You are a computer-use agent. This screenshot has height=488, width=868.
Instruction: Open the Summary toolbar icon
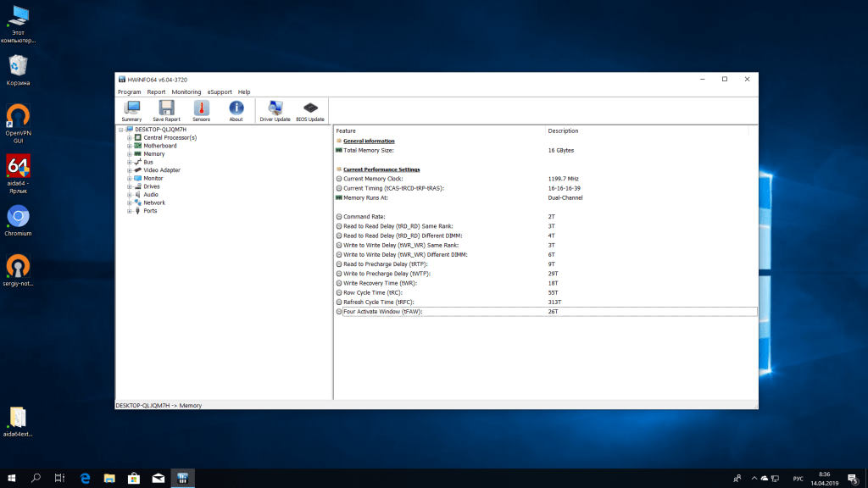pyautogui.click(x=131, y=111)
